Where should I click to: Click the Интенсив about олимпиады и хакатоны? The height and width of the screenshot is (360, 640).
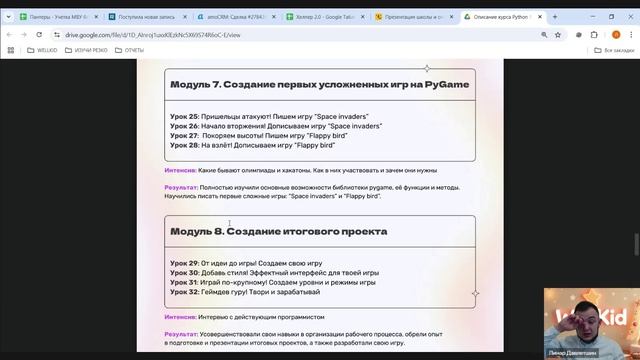pos(301,170)
